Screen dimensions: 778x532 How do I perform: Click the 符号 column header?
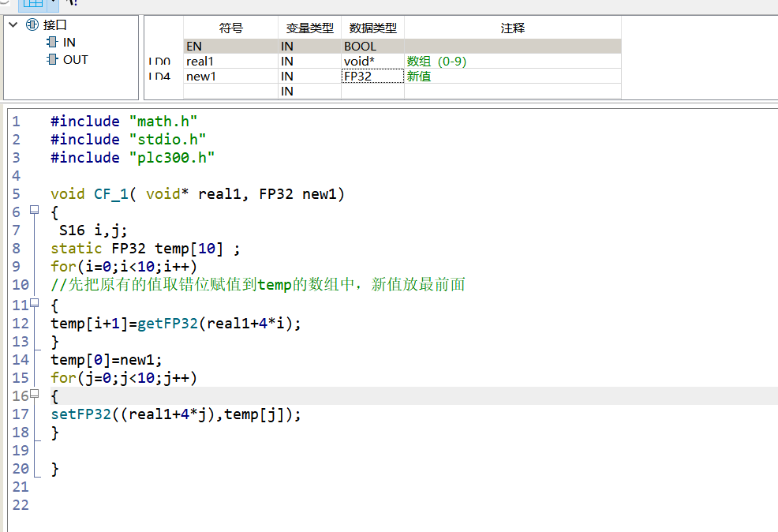(x=230, y=28)
